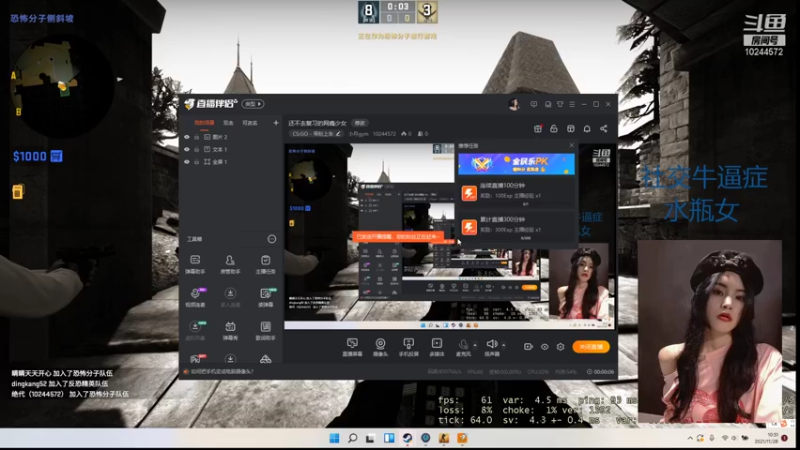Expand the arrow beside 麦克风 microphone
Viewport: 800px width, 450px height.
pos(475,345)
